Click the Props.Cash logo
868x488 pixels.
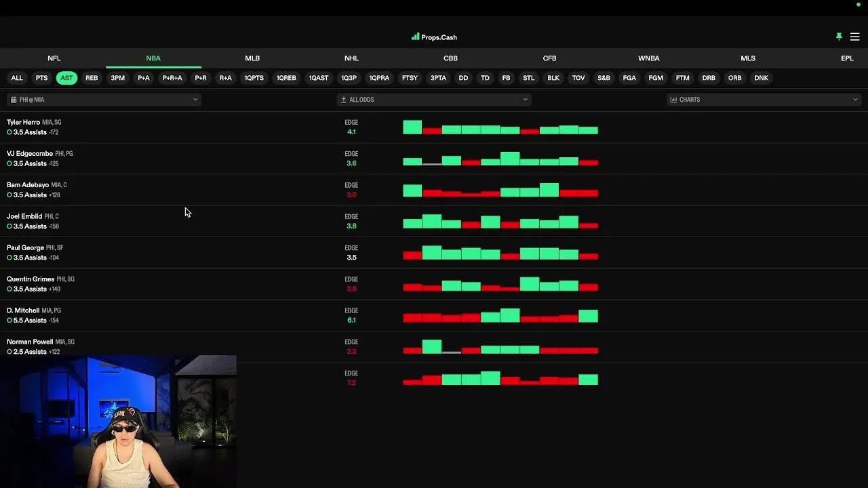[x=434, y=37]
